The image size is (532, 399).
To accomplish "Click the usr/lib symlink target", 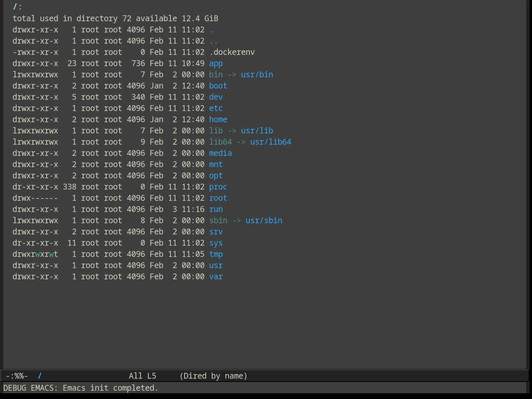I will pyautogui.click(x=257, y=131).
